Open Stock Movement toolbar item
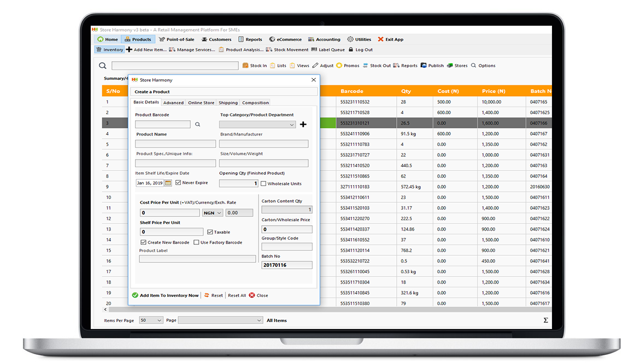 point(287,50)
